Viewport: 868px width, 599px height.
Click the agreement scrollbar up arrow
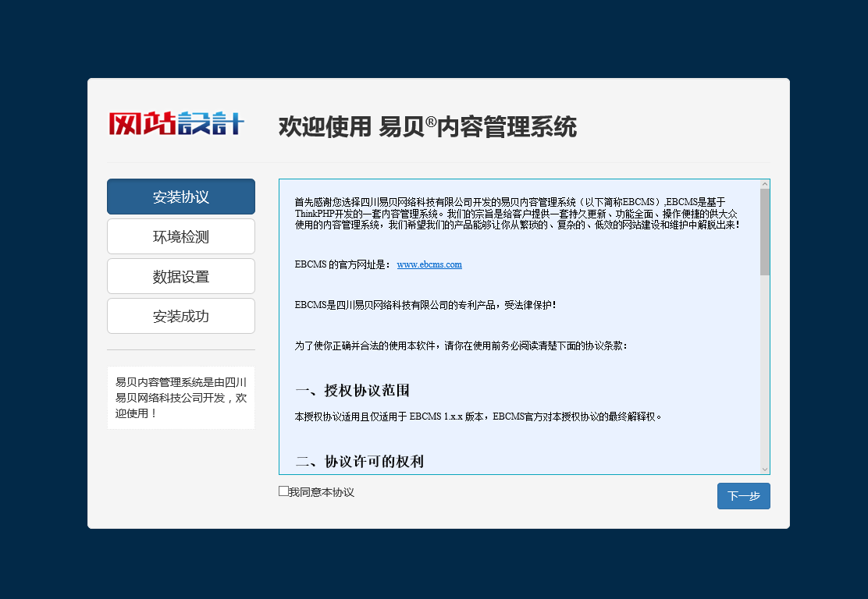click(764, 184)
